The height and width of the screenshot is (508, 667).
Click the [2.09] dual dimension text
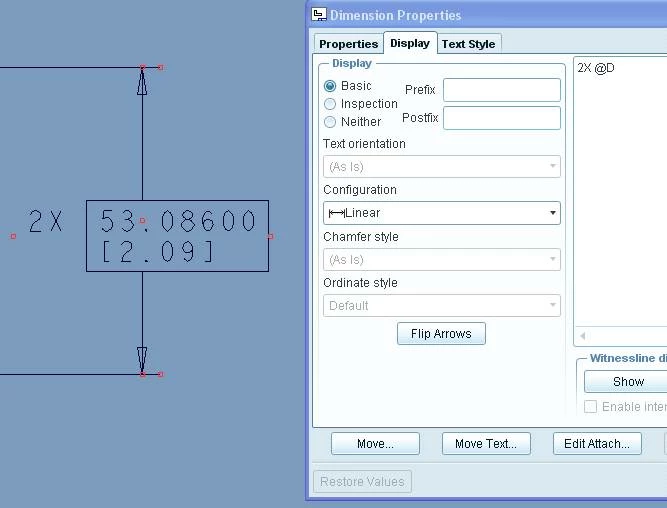(x=157, y=251)
